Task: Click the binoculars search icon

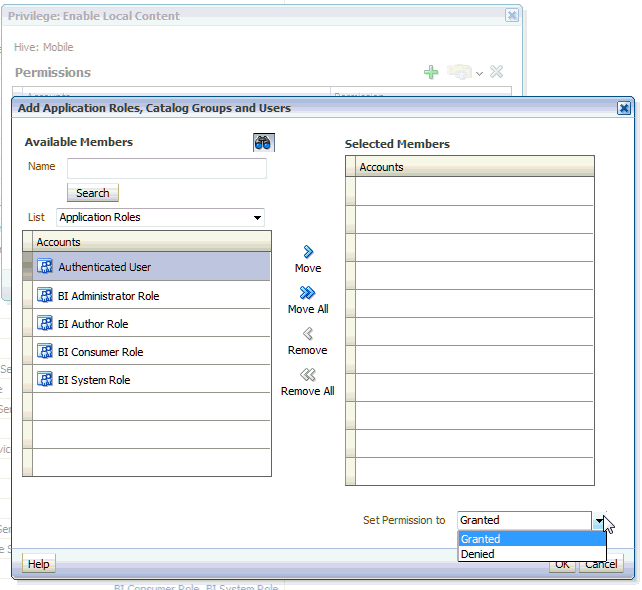Action: click(x=263, y=142)
